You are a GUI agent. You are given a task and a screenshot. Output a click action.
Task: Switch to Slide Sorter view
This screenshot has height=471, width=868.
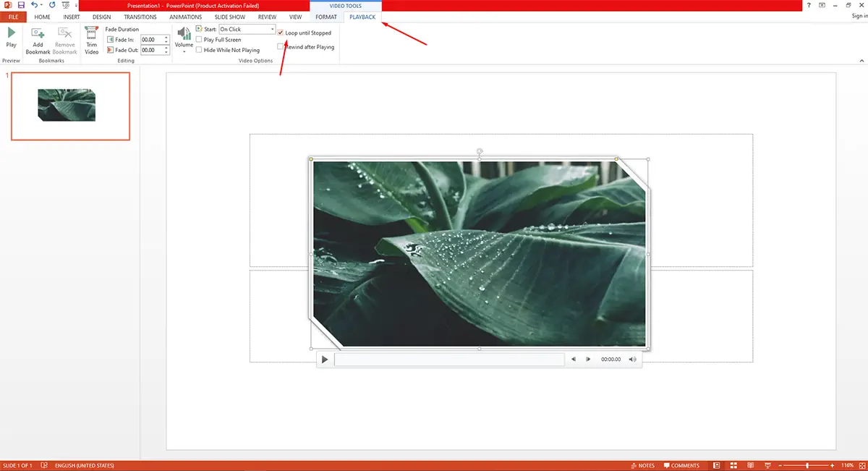(x=733, y=465)
